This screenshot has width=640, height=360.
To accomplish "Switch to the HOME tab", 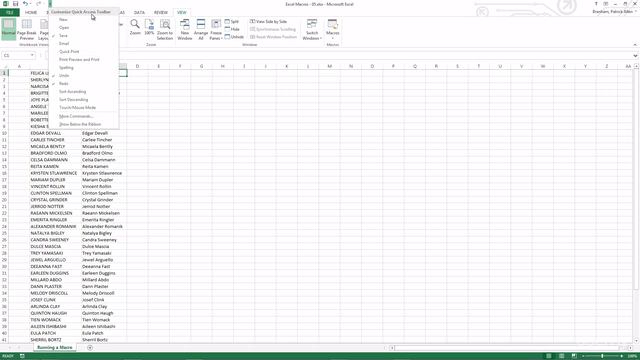I will 31,13.
